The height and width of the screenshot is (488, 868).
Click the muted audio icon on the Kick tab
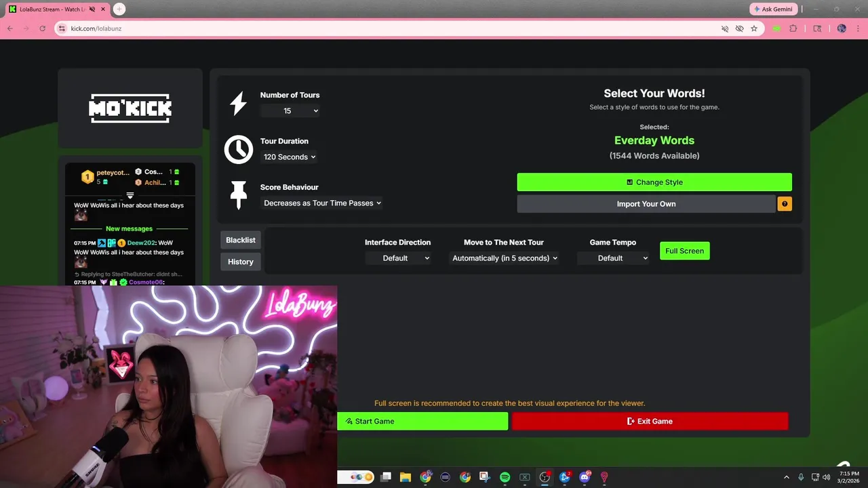tap(92, 9)
